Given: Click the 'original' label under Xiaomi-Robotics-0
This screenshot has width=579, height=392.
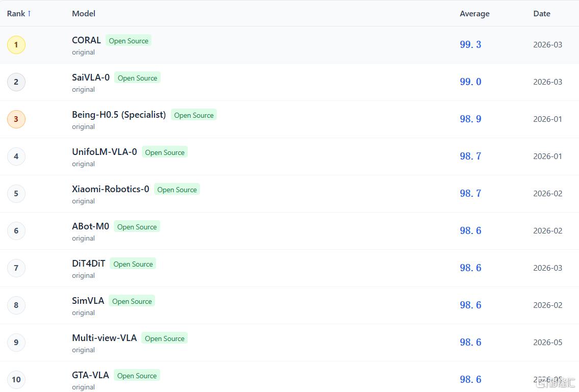Looking at the screenshot, I should (84, 201).
